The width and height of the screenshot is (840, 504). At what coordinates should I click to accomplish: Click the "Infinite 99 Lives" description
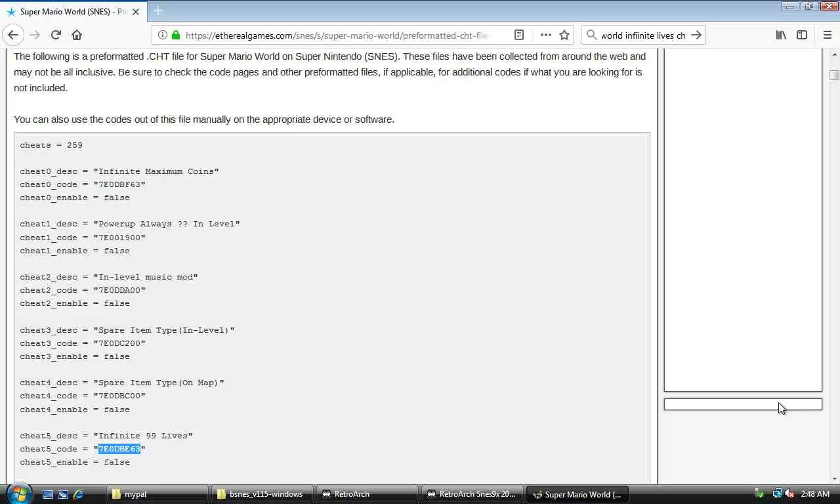[x=106, y=436]
